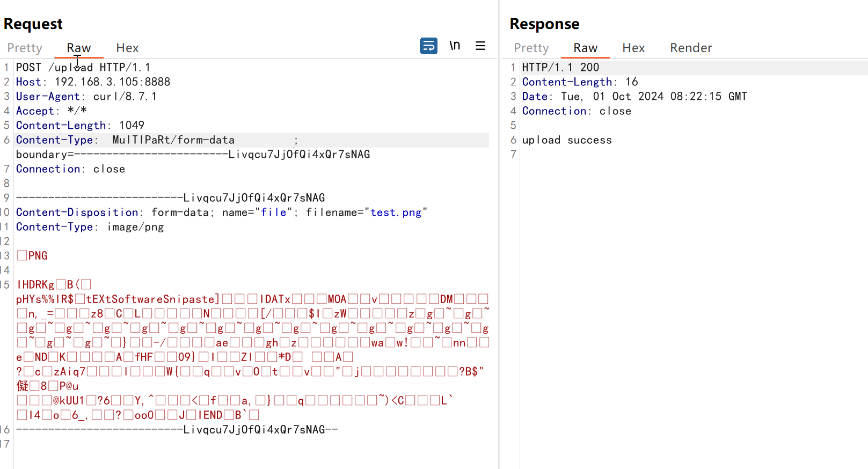Switch to Request Pretty tab
The image size is (868, 469).
click(x=25, y=48)
